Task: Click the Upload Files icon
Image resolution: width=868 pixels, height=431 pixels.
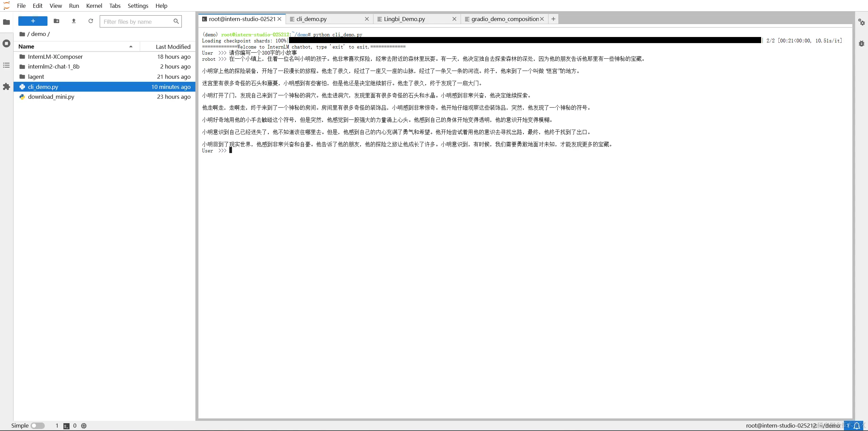Action: point(74,21)
